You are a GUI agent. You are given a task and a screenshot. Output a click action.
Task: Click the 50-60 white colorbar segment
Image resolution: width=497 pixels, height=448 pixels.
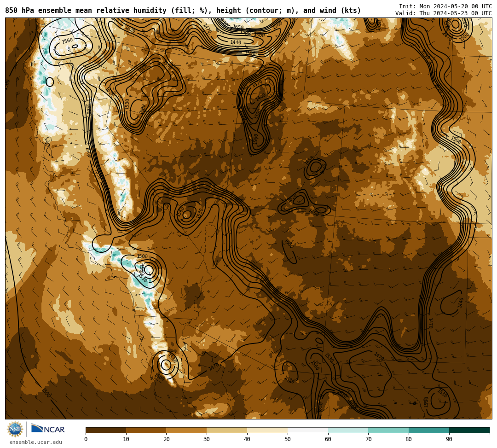pyautogui.click(x=308, y=430)
